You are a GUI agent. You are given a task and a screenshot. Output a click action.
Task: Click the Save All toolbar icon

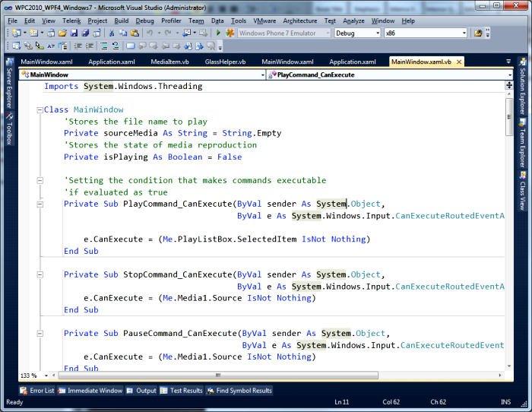coord(85,33)
